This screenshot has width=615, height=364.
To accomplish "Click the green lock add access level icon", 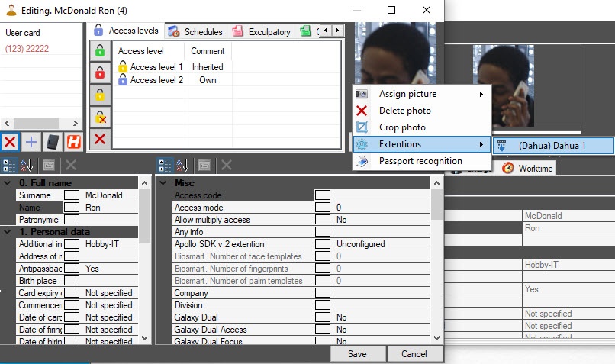I will [99, 51].
